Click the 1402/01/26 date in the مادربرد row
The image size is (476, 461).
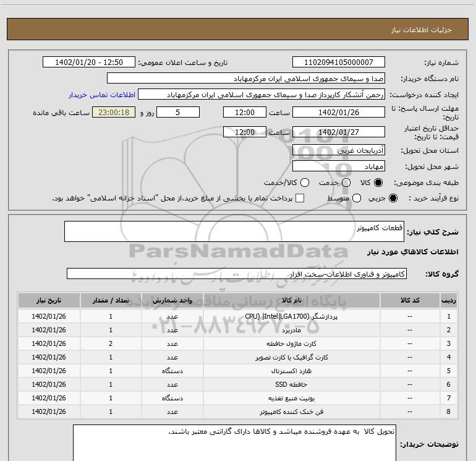pyautogui.click(x=49, y=330)
